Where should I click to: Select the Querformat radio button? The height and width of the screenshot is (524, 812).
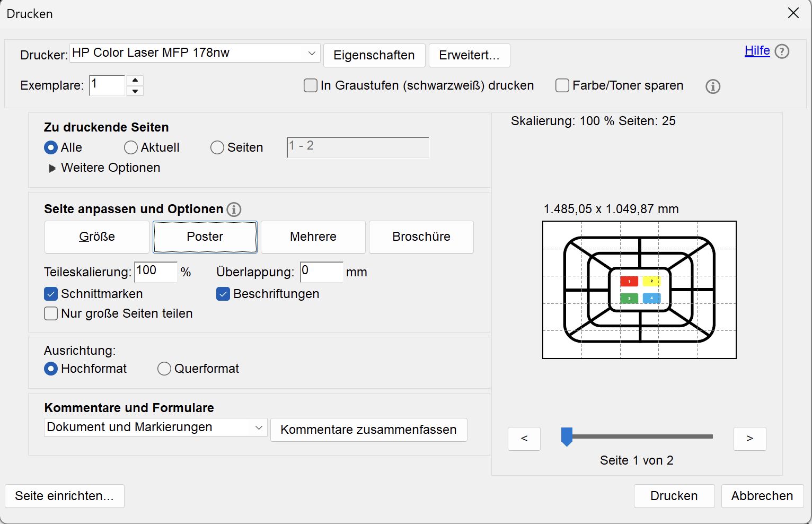click(164, 369)
